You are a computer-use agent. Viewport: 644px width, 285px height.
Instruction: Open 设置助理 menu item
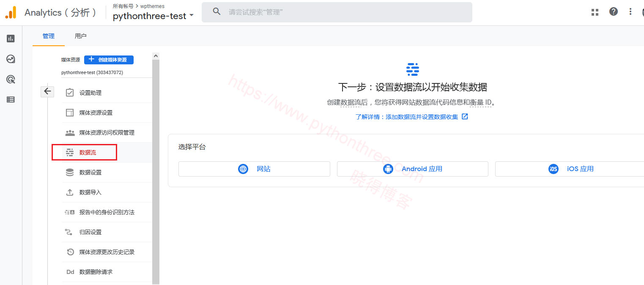107,93
